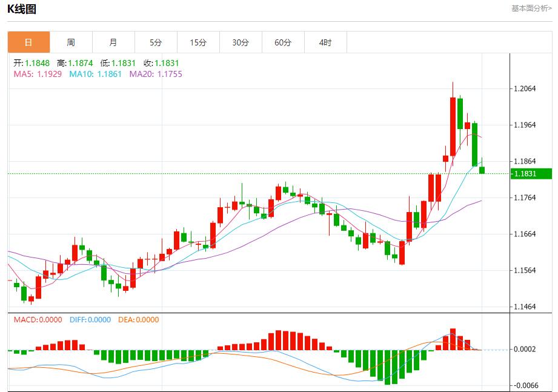The image size is (558, 392).
Task: Click the MA5: 1.1929 indicator label
Action: 38,74
